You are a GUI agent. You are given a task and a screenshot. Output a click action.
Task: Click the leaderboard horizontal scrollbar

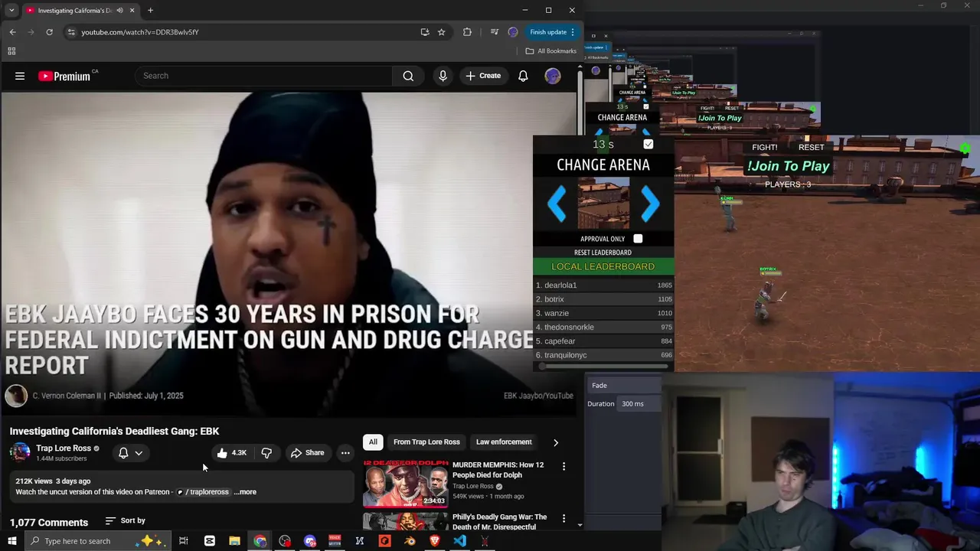605,367
